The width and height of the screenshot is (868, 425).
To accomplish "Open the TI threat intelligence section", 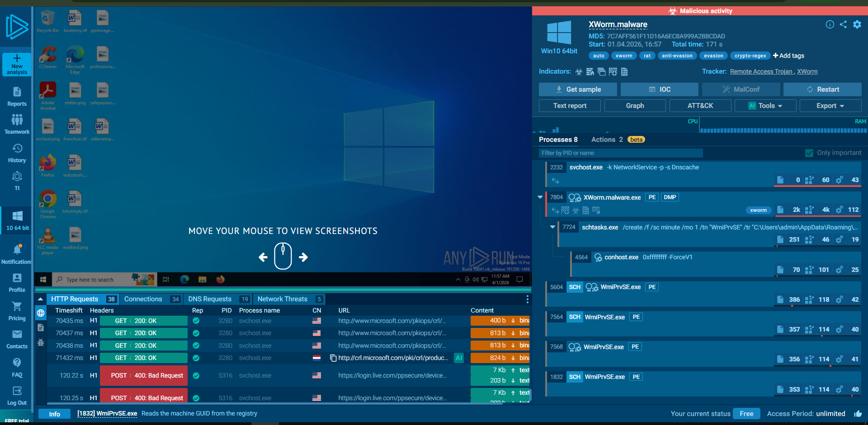I will [x=17, y=181].
